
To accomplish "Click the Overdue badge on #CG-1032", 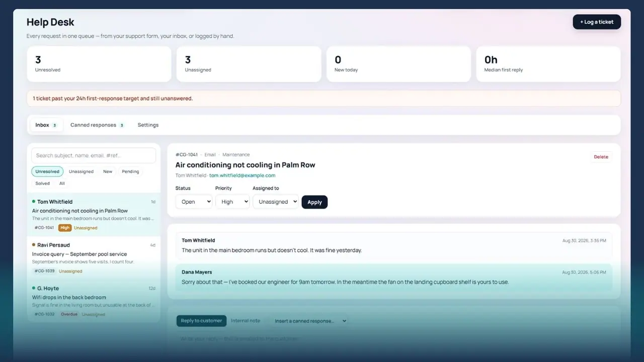I will (69, 314).
